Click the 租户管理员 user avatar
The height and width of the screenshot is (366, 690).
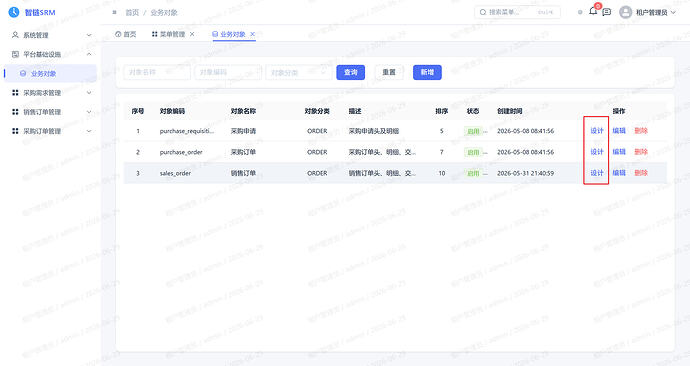tap(625, 12)
